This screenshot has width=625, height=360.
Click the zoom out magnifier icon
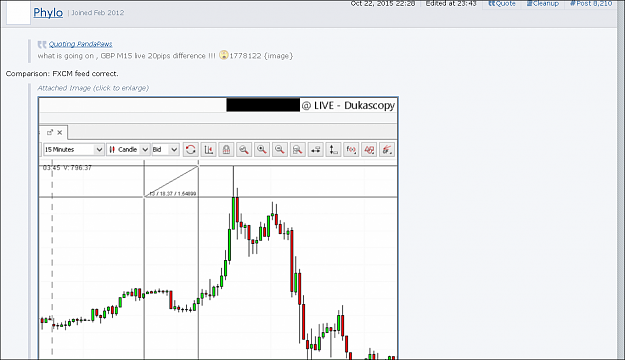coord(280,150)
